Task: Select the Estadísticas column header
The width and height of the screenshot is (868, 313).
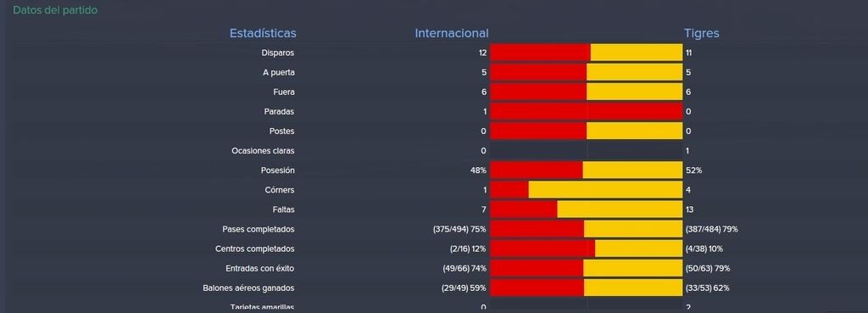Action: (263, 33)
